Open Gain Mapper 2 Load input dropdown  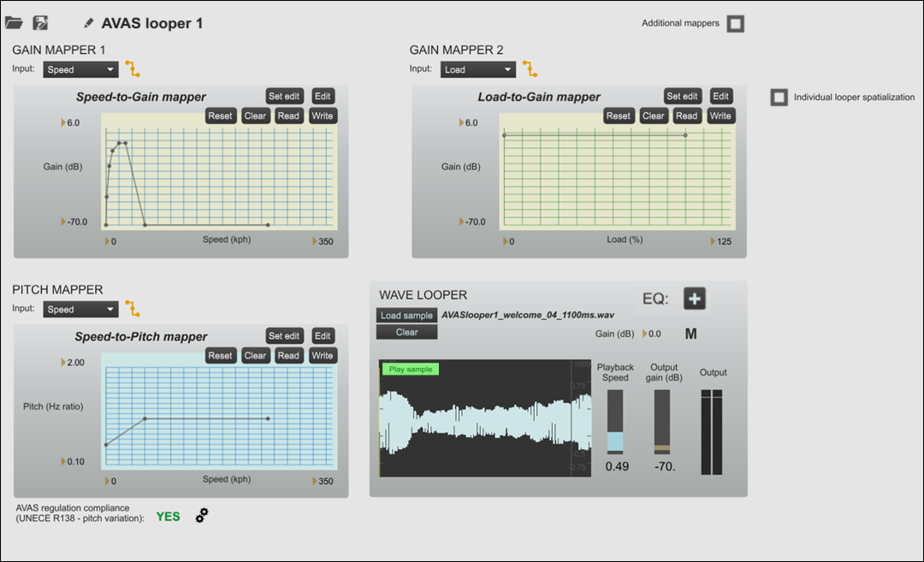(x=478, y=69)
